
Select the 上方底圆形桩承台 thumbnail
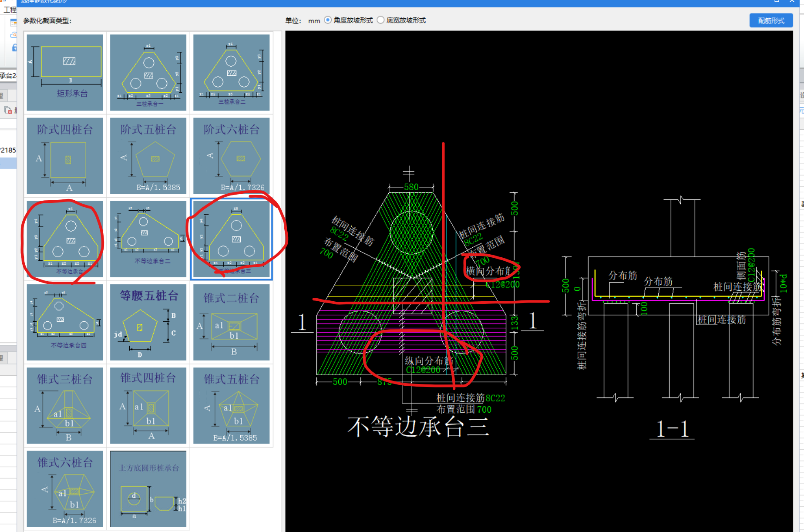coord(148,488)
